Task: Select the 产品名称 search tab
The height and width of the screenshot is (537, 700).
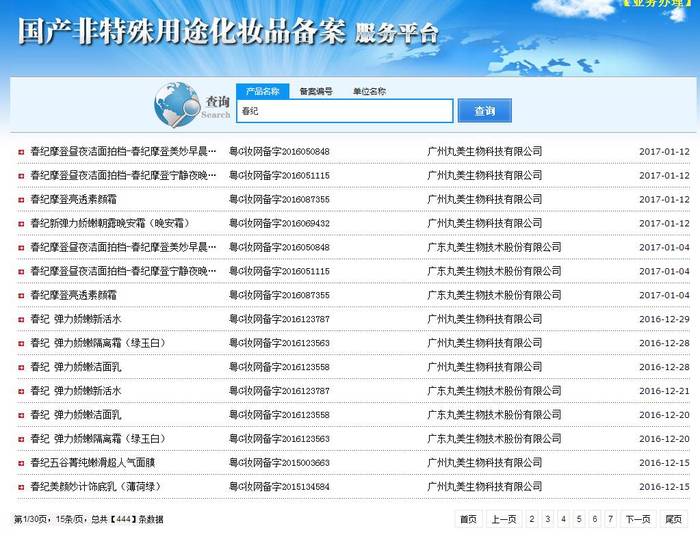Action: coord(262,92)
